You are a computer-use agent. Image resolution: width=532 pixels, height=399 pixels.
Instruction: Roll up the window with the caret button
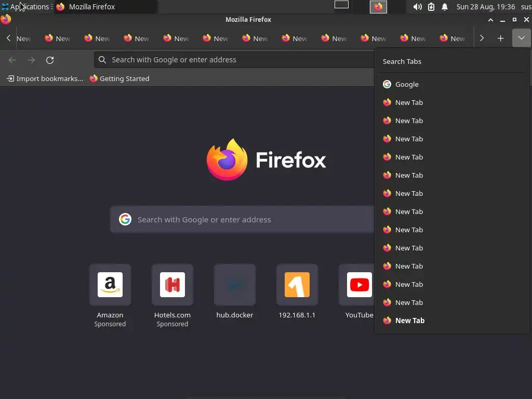point(490,20)
